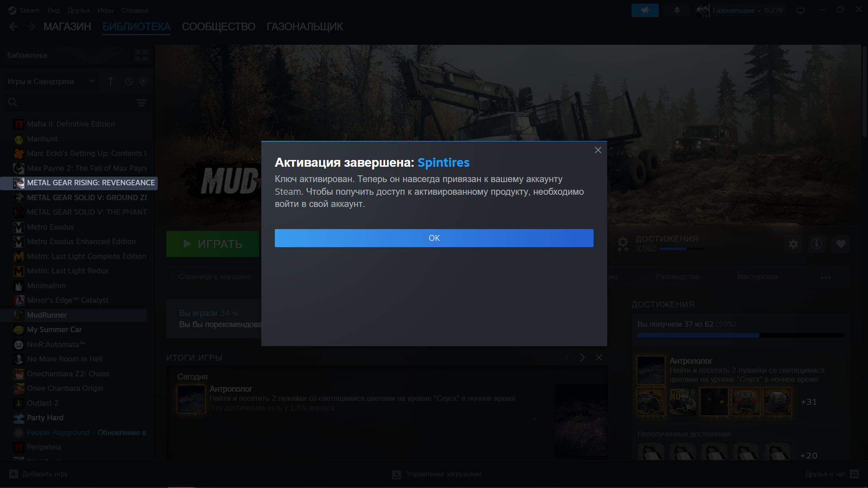The height and width of the screenshot is (488, 868).
Task: Click the grid view icon beside Библиотека
Action: (x=141, y=55)
